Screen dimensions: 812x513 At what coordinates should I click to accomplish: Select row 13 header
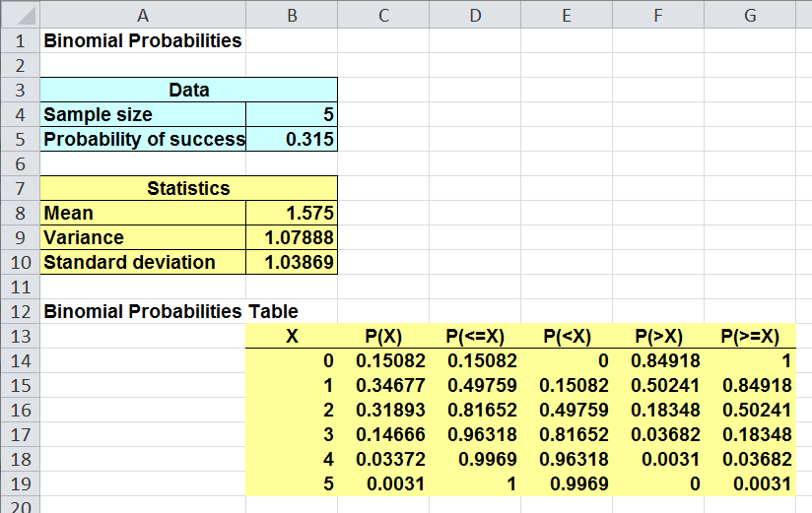tap(20, 336)
